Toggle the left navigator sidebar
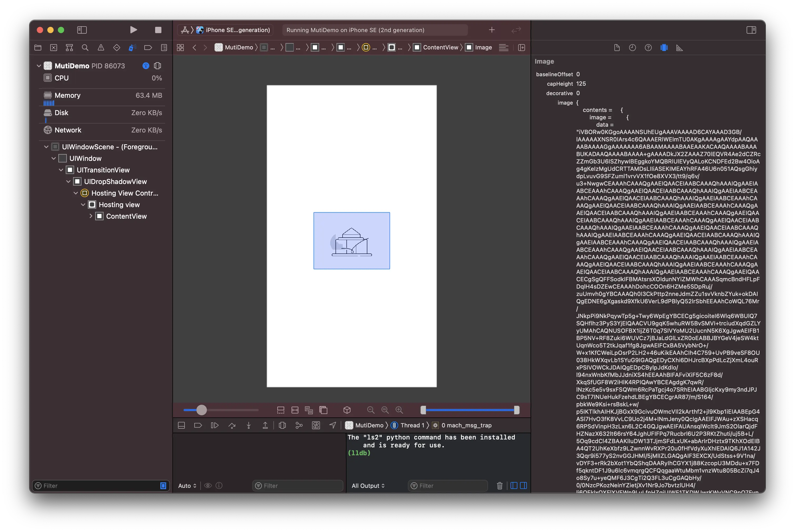 82,30
